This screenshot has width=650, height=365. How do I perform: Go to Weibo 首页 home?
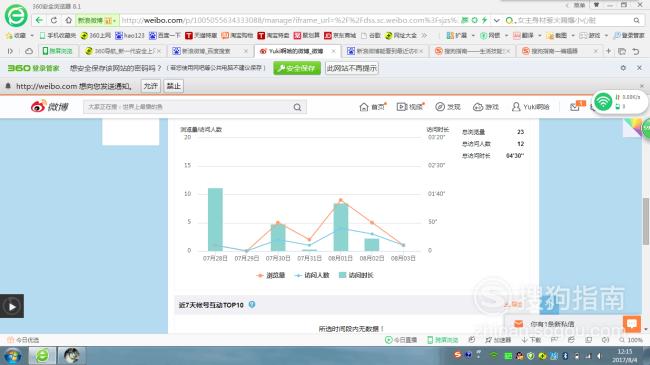(x=372, y=107)
